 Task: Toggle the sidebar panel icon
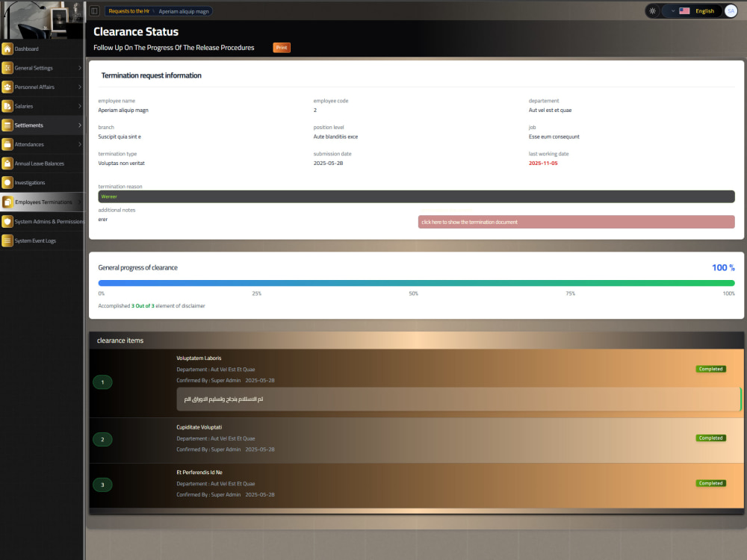94,11
